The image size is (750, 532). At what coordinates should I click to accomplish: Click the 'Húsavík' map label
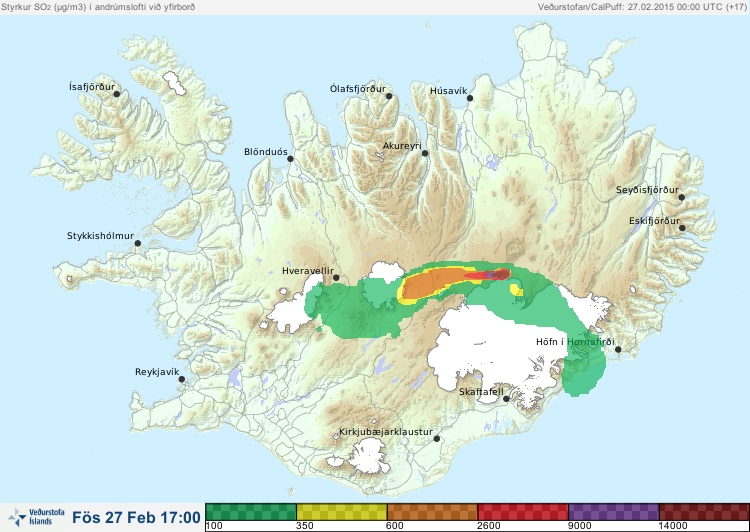[448, 91]
